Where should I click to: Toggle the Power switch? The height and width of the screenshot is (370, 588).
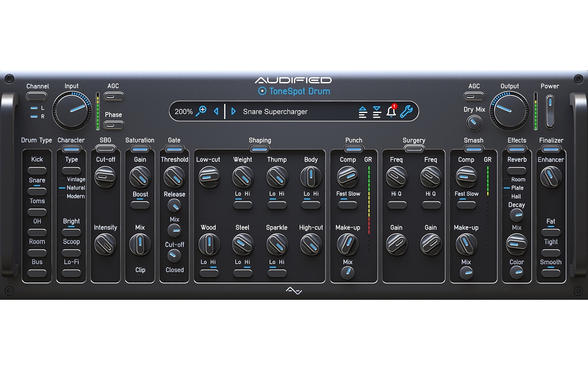550,111
